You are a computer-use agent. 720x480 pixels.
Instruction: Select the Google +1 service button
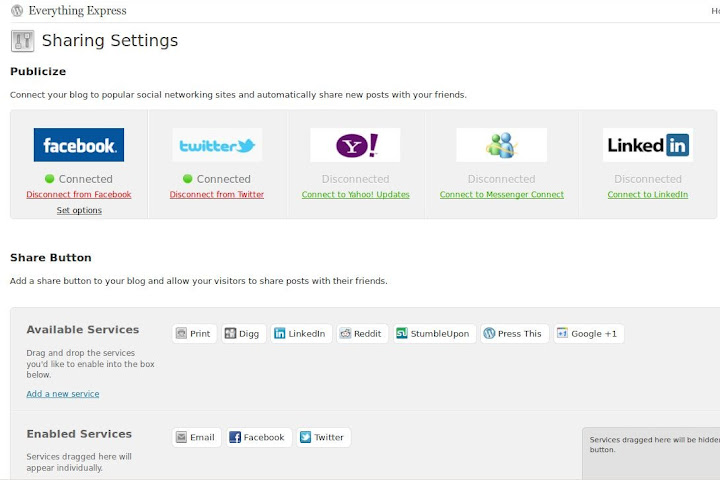[x=589, y=333]
